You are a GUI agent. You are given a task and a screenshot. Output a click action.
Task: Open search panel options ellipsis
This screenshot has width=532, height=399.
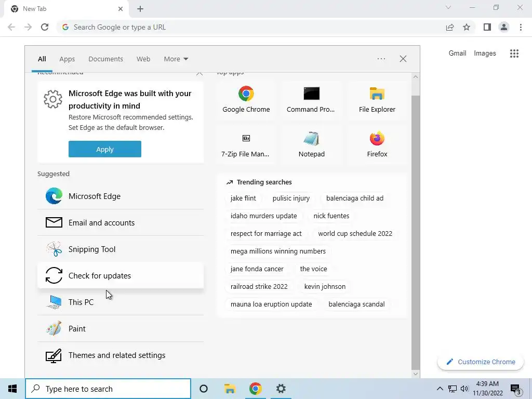pos(381,59)
